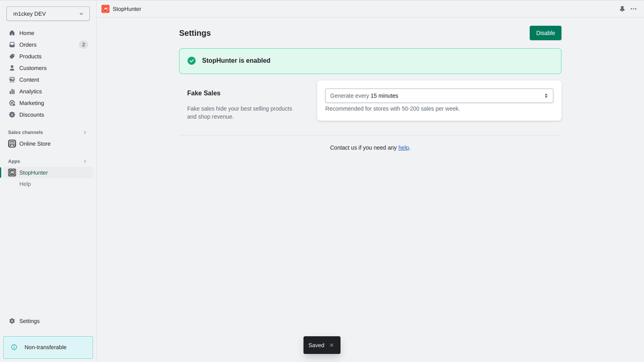644x362 pixels.
Task: Click the StopHunter logo in the top bar
Action: 105,9
